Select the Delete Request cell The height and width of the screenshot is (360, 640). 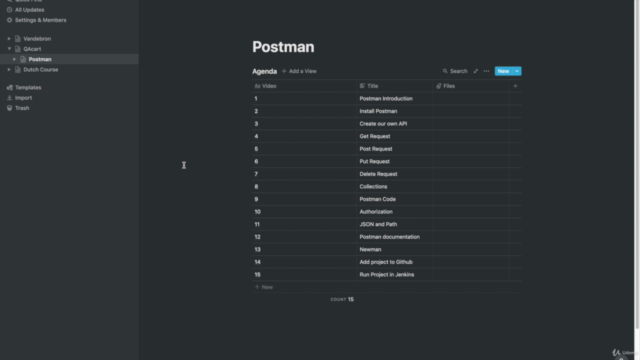(395, 174)
